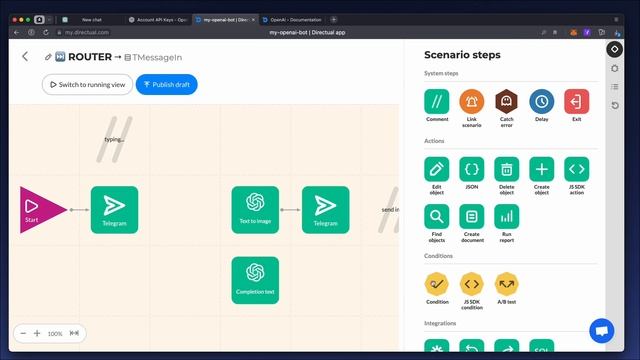640x360 pixels.
Task: Select the typing... comment node
Action: [x=114, y=140]
